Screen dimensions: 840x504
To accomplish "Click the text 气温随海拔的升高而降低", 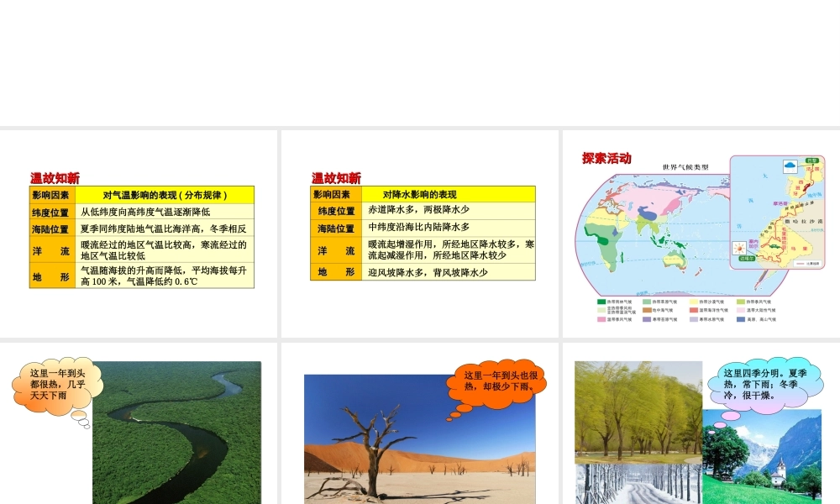I will click(134, 270).
